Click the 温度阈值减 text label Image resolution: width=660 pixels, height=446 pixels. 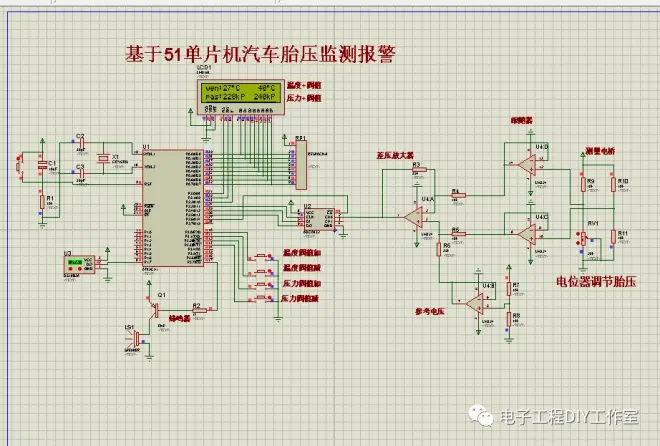302,268
